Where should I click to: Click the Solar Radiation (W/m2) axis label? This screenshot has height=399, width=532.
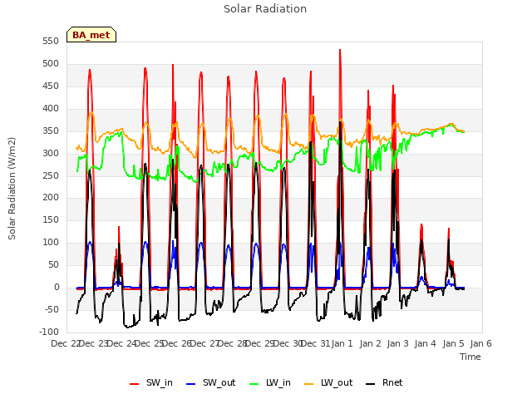pos(12,189)
